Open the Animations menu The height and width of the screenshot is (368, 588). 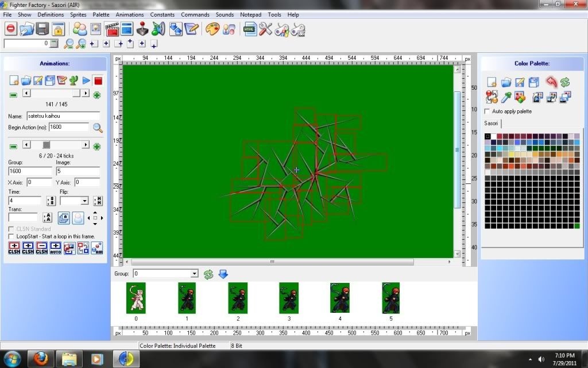pyautogui.click(x=129, y=14)
